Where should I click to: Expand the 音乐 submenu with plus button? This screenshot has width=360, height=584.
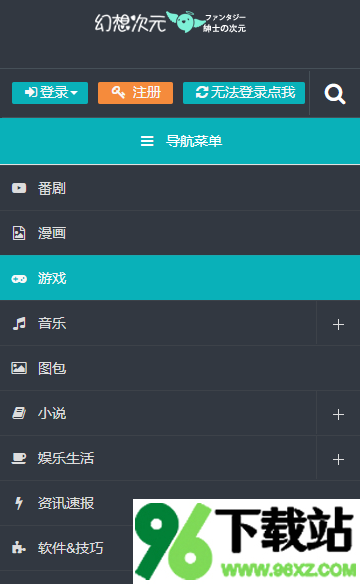pyautogui.click(x=338, y=324)
